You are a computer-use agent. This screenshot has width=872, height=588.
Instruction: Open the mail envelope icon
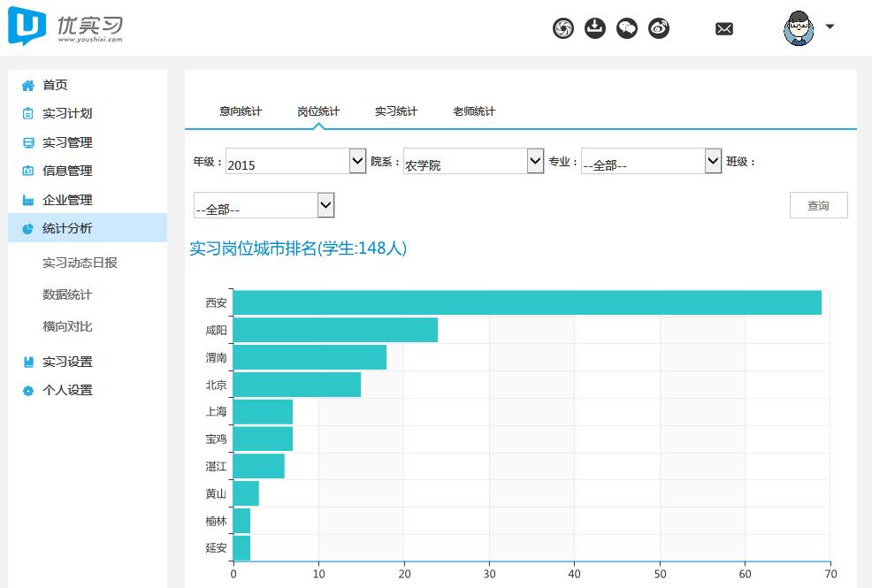pos(724,29)
